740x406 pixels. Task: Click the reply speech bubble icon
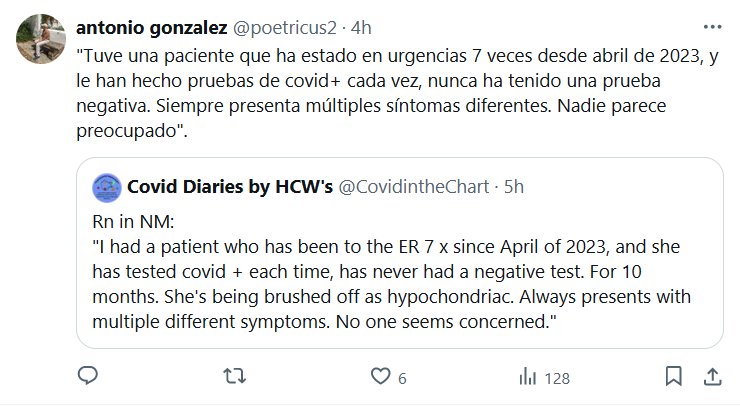88,376
